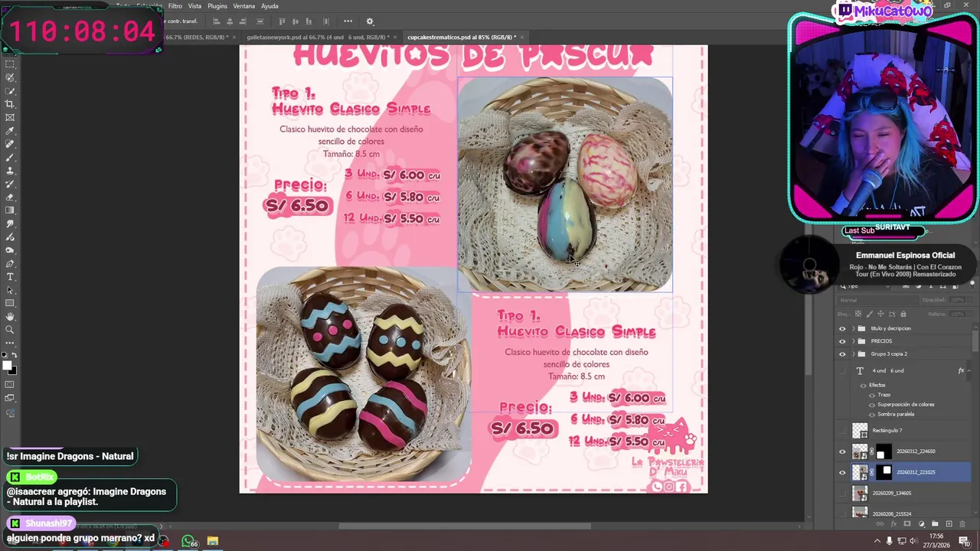The width and height of the screenshot is (980, 551).
Task: Select the Gradient tool
Action: 10,210
